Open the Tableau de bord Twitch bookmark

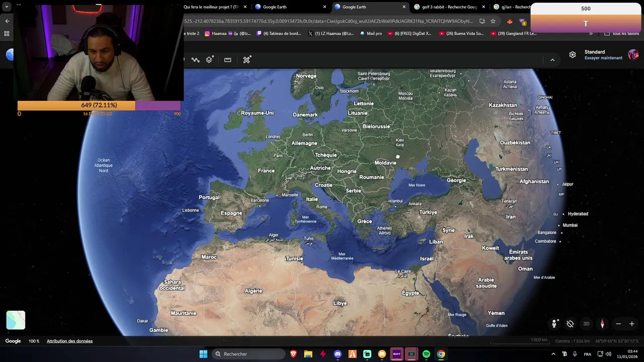[x=279, y=34]
